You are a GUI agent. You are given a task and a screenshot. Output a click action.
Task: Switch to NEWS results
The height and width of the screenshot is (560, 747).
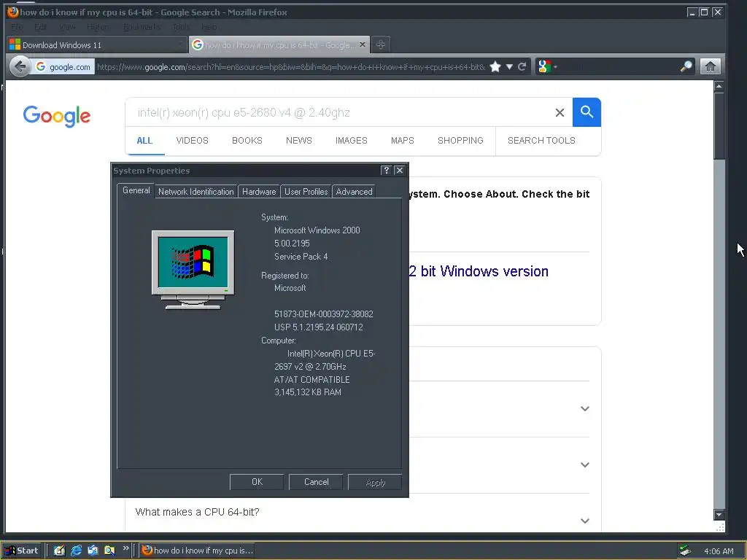click(298, 141)
